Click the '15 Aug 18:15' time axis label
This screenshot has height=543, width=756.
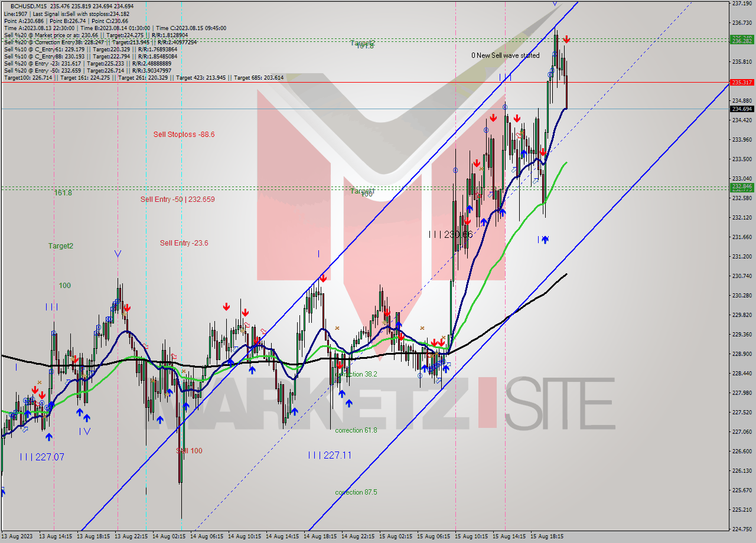click(x=547, y=537)
